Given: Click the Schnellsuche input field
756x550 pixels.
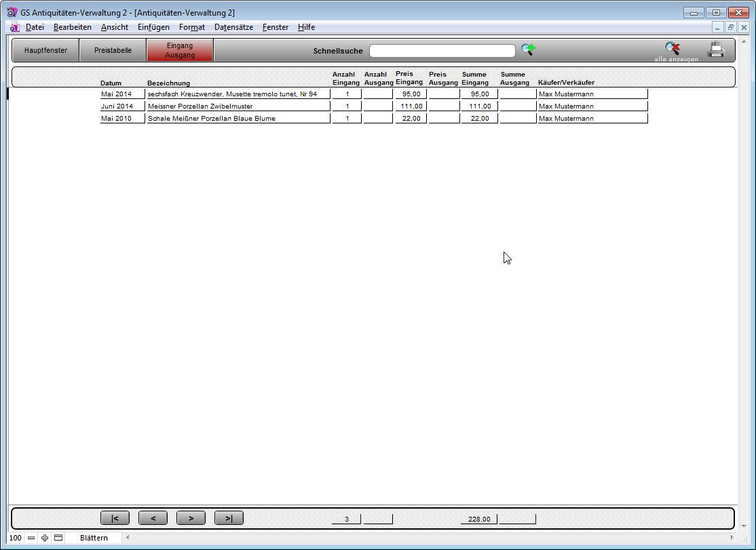Looking at the screenshot, I should (442, 51).
